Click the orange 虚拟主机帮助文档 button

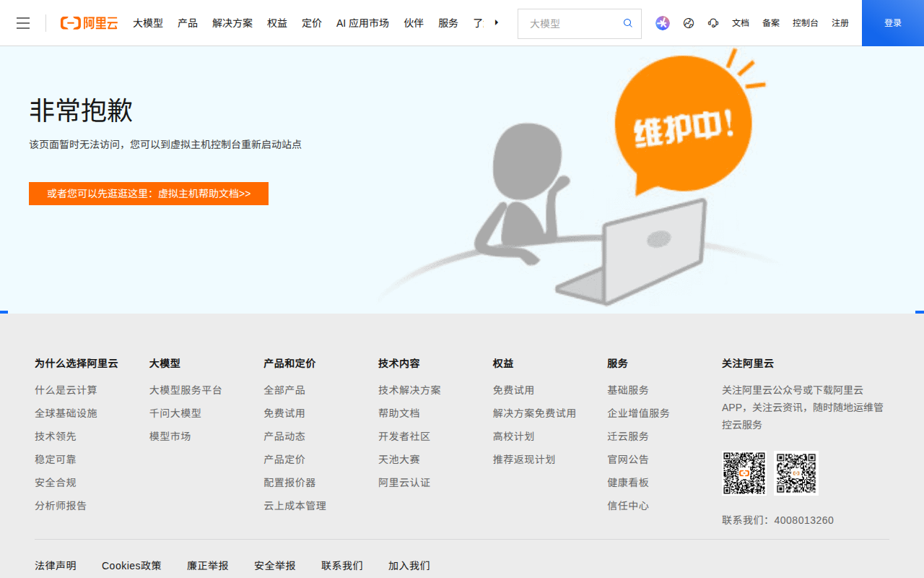click(149, 194)
